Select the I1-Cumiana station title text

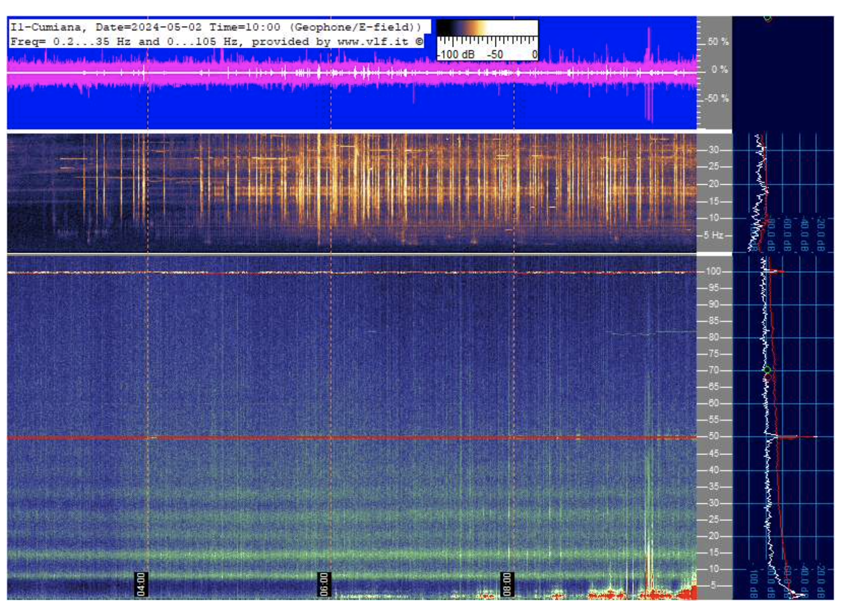click(x=45, y=27)
